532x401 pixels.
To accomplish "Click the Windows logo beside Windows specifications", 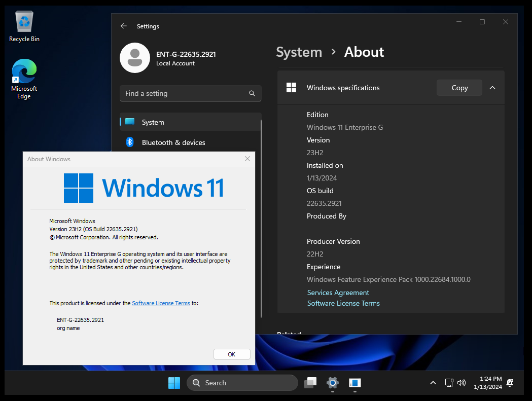I will 291,88.
